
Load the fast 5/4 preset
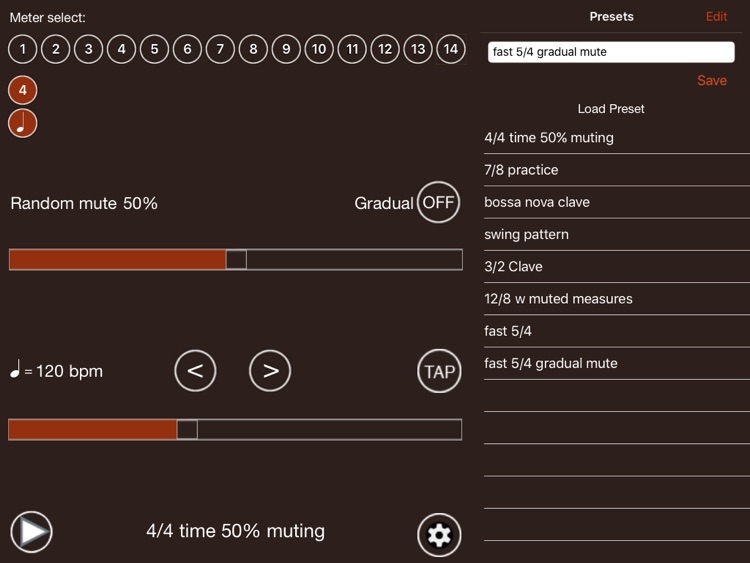point(617,331)
